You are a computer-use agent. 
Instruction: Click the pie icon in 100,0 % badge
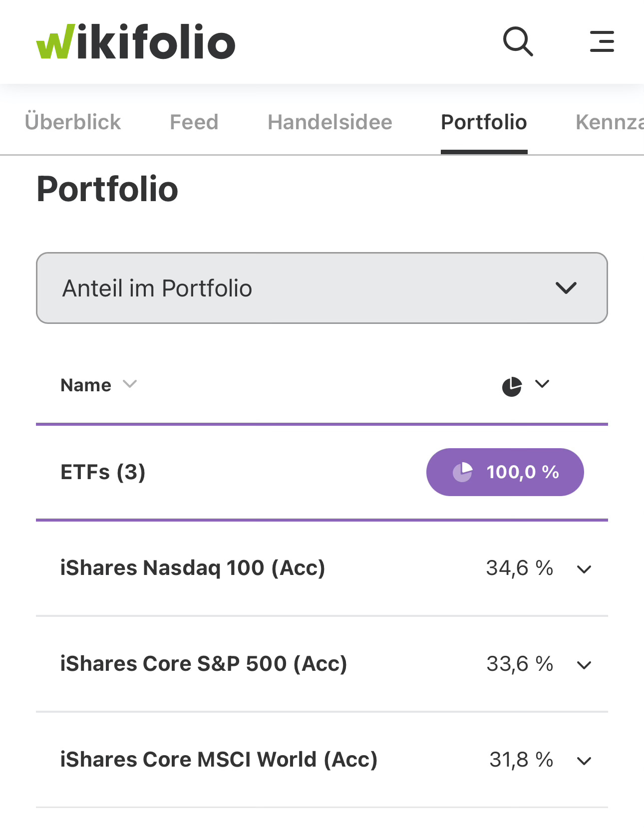pyautogui.click(x=462, y=472)
